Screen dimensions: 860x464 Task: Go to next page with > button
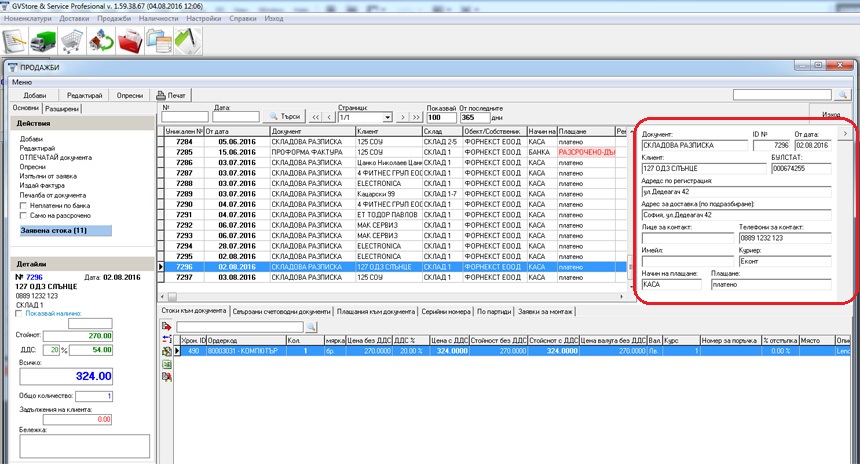(x=403, y=117)
